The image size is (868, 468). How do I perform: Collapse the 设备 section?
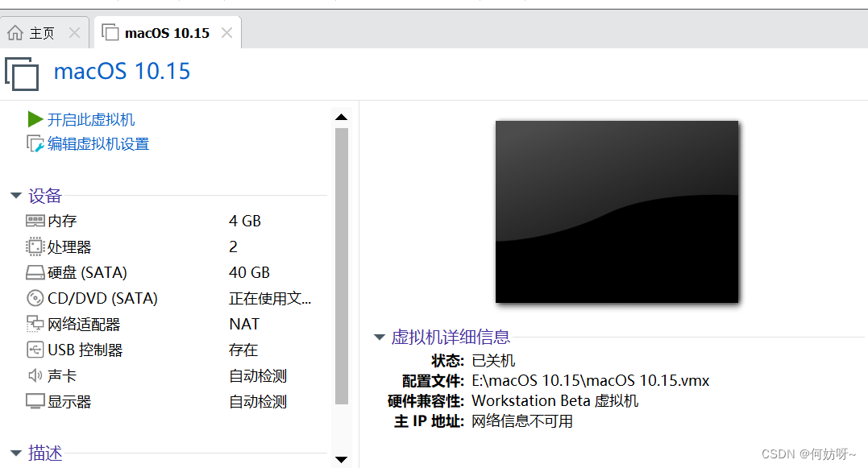pos(16,195)
